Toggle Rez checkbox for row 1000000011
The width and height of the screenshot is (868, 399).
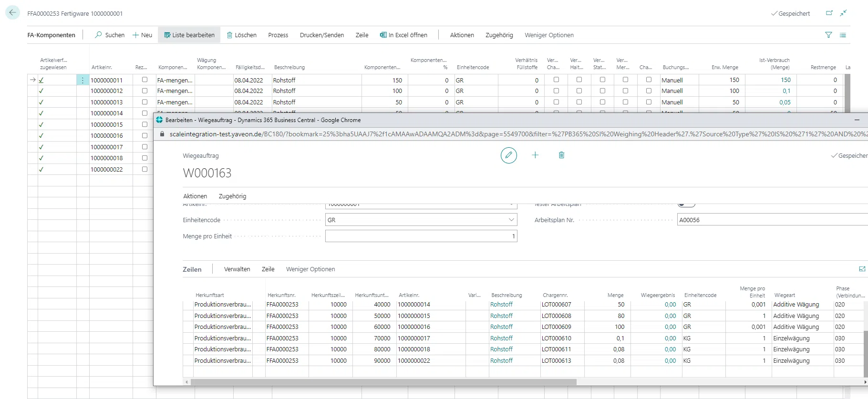pos(145,80)
